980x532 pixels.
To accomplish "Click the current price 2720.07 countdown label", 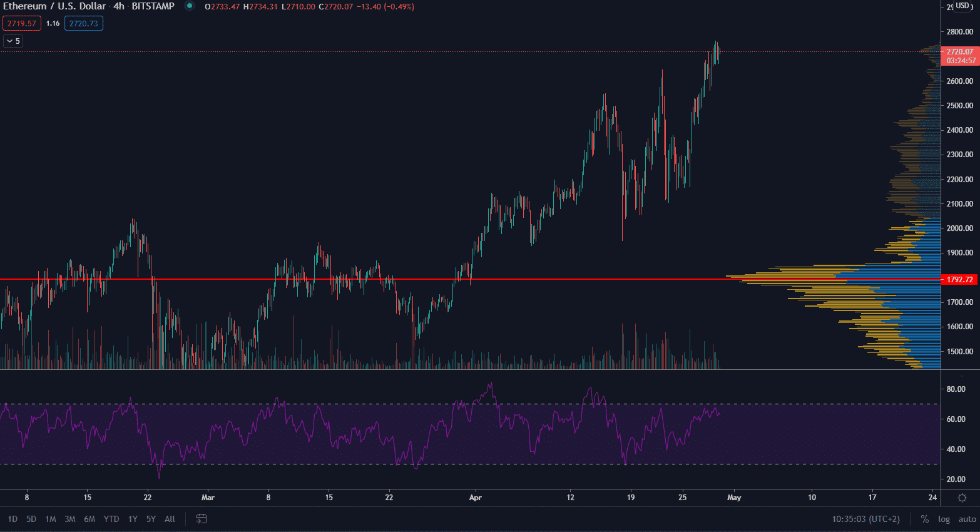I will pos(960,56).
